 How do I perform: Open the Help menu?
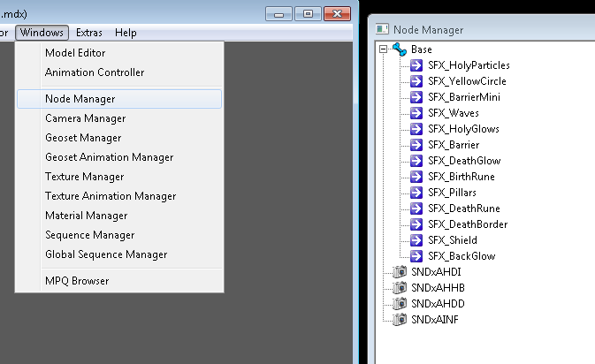click(126, 33)
